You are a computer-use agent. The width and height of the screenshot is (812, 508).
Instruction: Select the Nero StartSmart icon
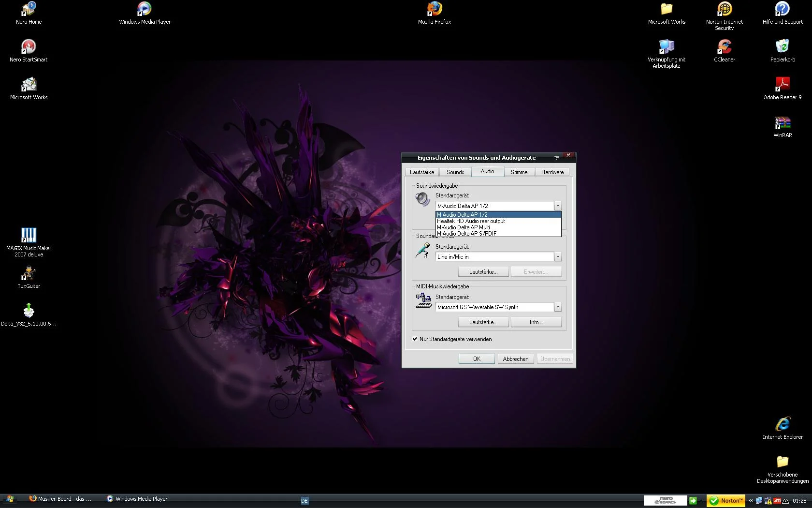(29, 47)
